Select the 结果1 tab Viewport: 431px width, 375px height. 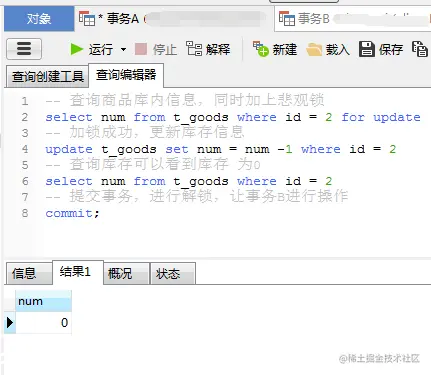78,272
